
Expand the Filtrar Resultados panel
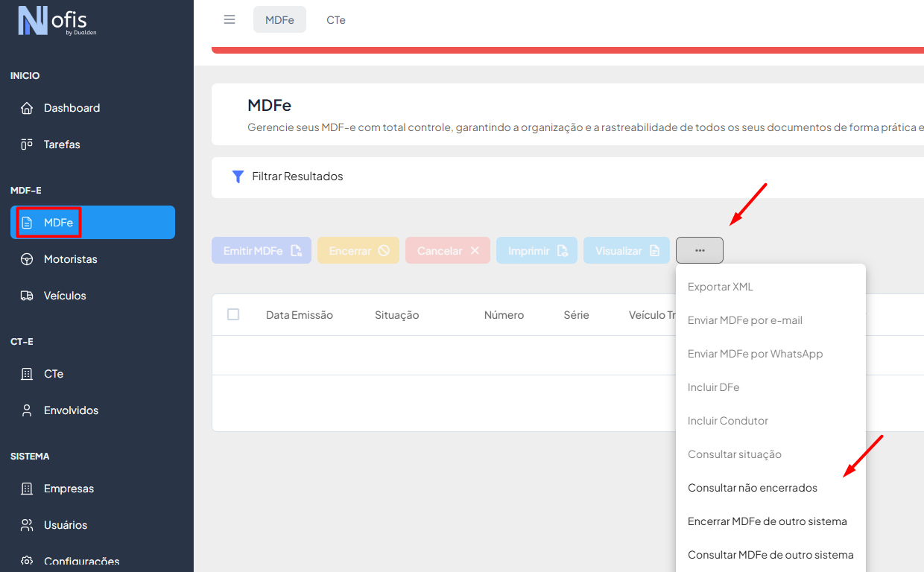point(297,177)
